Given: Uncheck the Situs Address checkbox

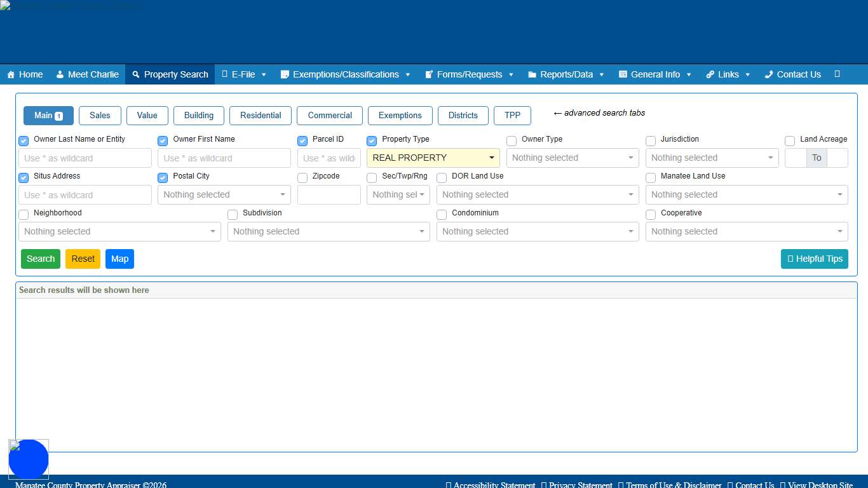Looking at the screenshot, I should click(24, 178).
